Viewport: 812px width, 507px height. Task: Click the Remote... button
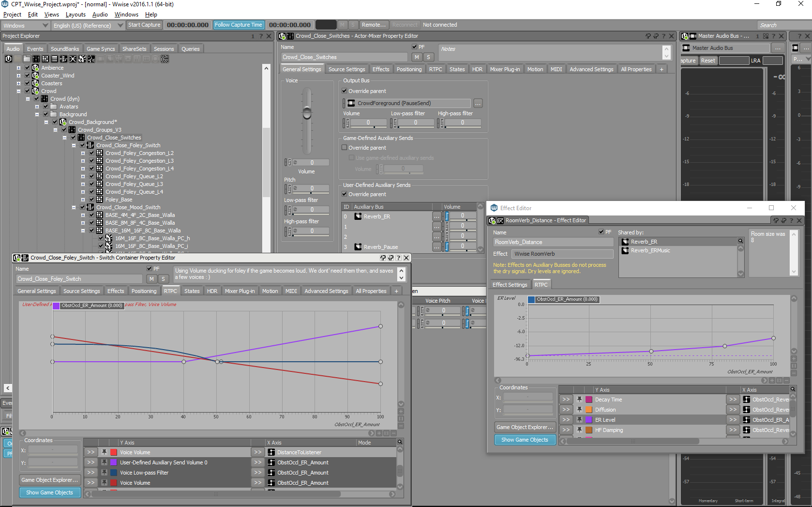[374, 25]
